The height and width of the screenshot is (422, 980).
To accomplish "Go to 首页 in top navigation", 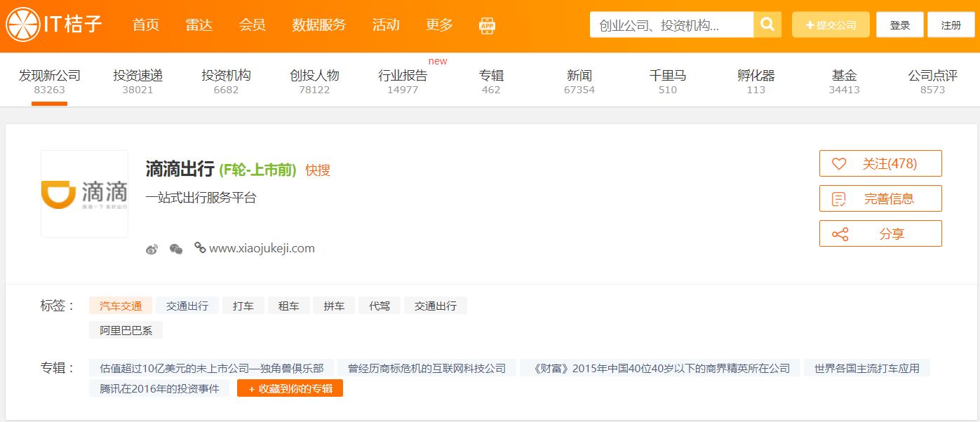I will click(x=146, y=25).
